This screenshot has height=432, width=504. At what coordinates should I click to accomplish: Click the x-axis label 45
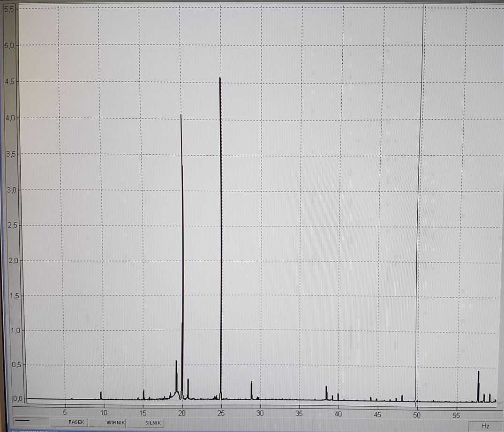point(377,415)
